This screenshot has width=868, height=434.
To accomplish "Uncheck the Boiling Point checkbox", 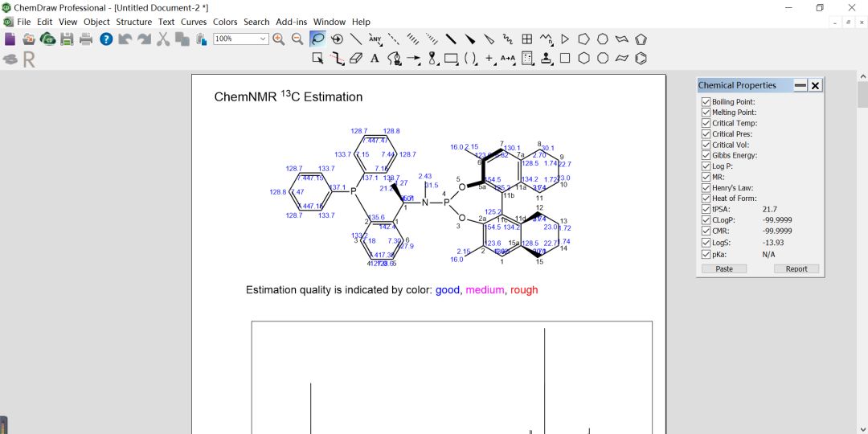I will (706, 102).
